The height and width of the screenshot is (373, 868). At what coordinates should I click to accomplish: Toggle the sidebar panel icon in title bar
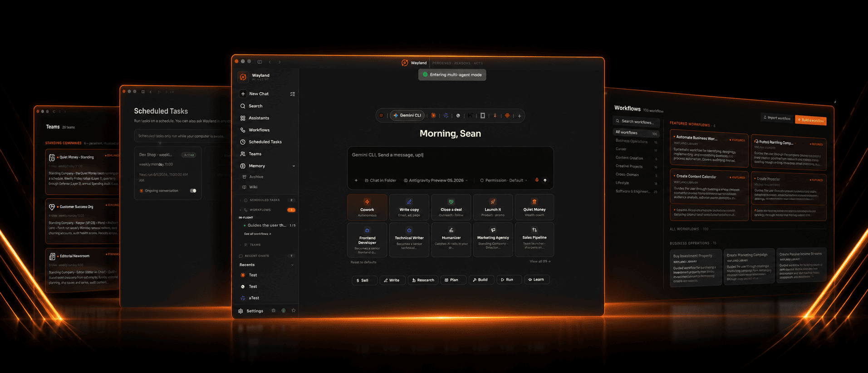pos(260,62)
